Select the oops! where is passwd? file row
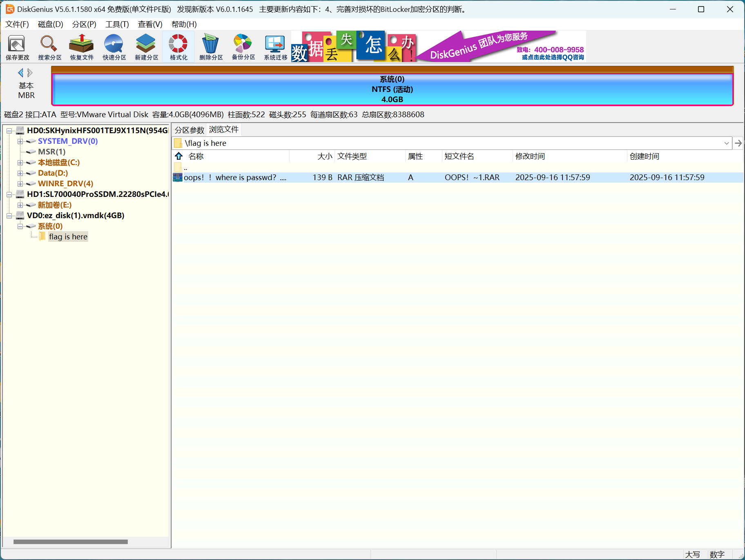Screen dimensions: 745x560 click(457, 177)
